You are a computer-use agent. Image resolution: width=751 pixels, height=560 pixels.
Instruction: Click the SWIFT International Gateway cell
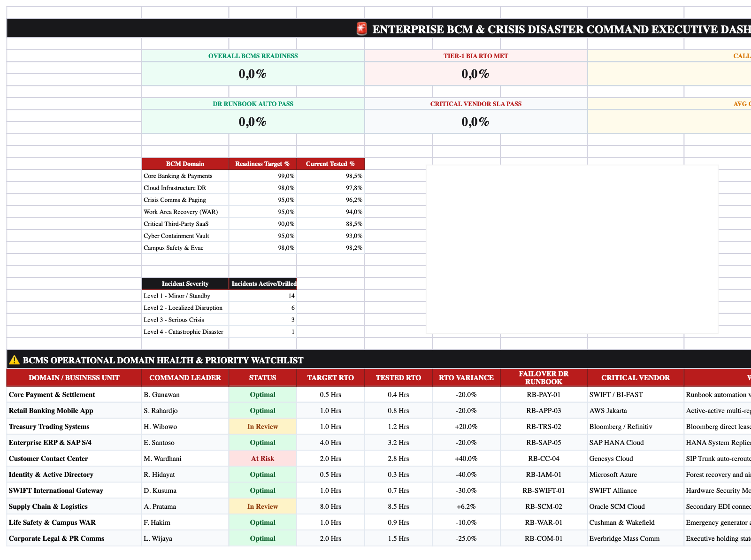74,491
